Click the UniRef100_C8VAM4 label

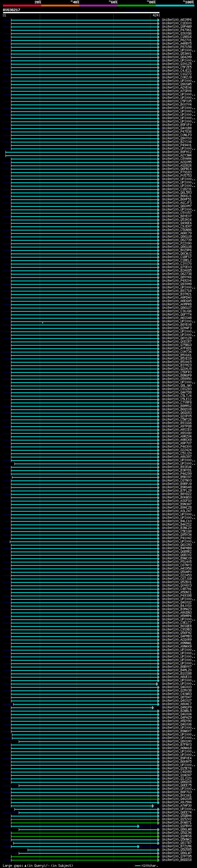tap(176, 159)
